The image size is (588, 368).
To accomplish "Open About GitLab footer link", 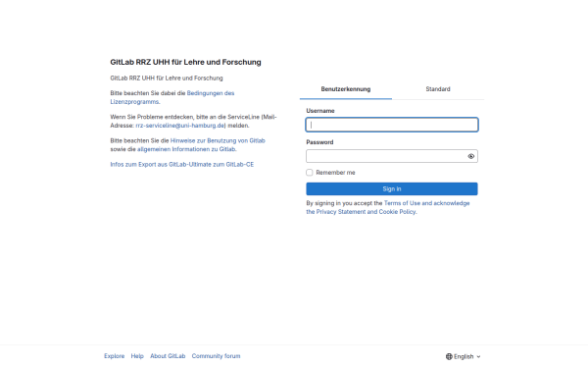I will (x=168, y=356).
